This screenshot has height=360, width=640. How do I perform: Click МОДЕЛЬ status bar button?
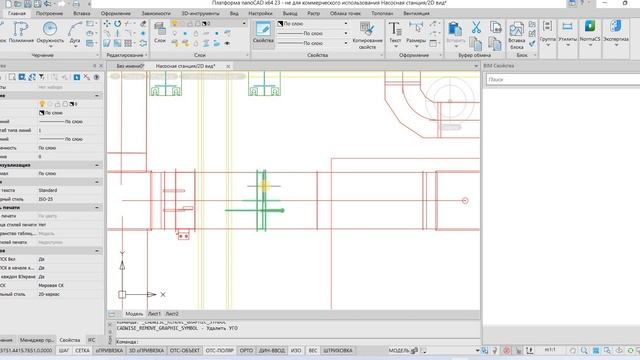398,351
